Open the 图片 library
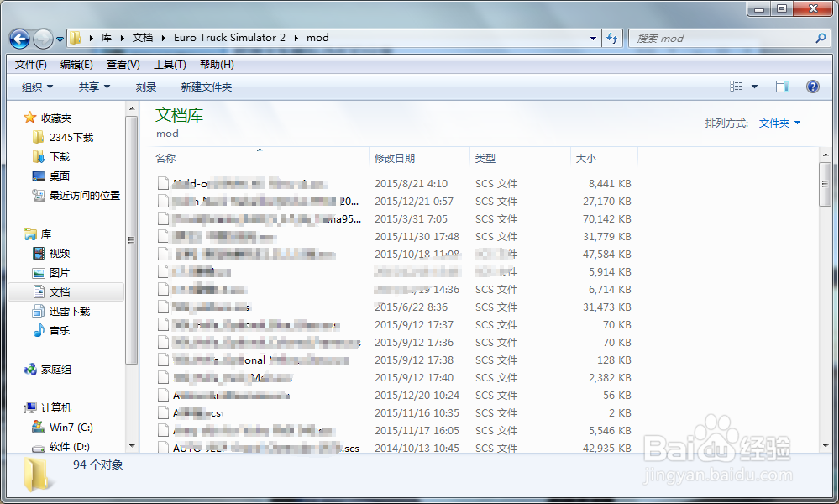The height and width of the screenshot is (504, 839). pos(60,272)
